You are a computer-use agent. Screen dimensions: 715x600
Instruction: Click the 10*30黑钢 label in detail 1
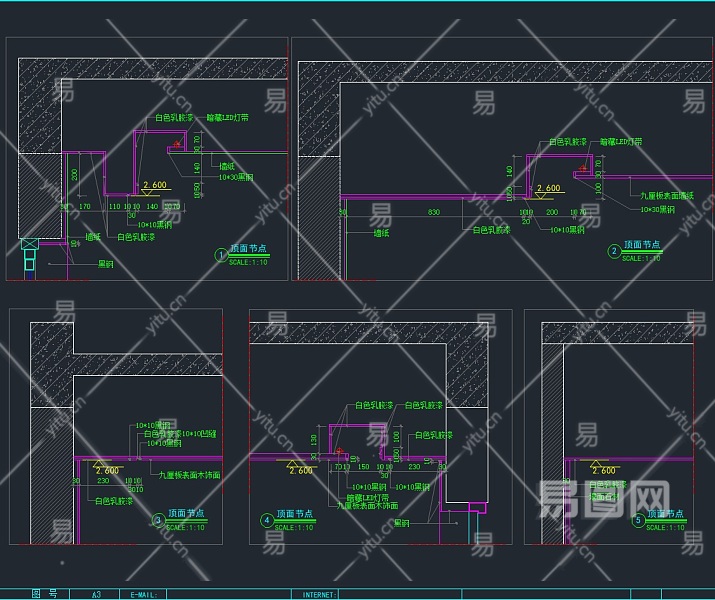click(x=236, y=177)
